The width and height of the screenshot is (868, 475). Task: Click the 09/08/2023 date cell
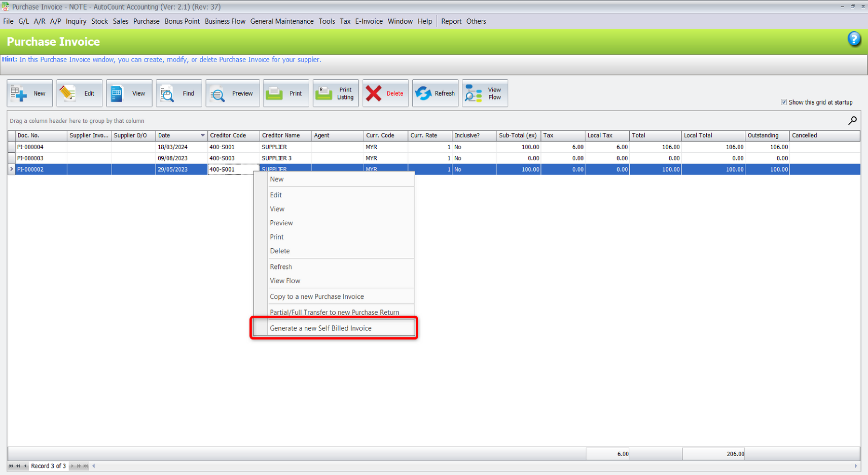182,158
